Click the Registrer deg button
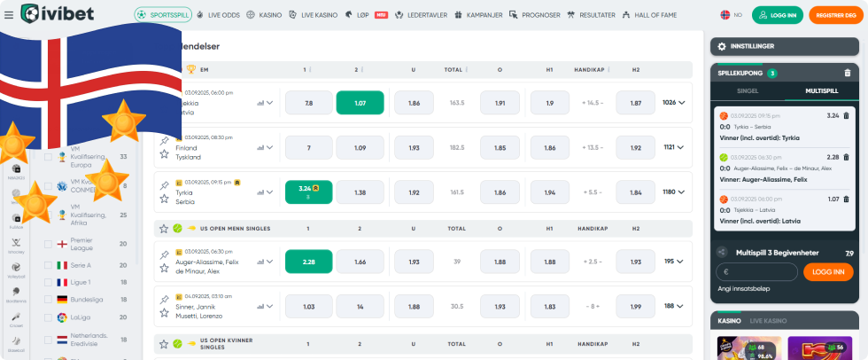 [x=835, y=15]
